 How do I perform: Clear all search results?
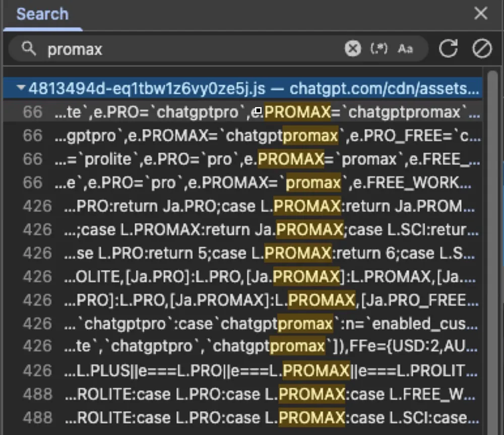tap(482, 49)
